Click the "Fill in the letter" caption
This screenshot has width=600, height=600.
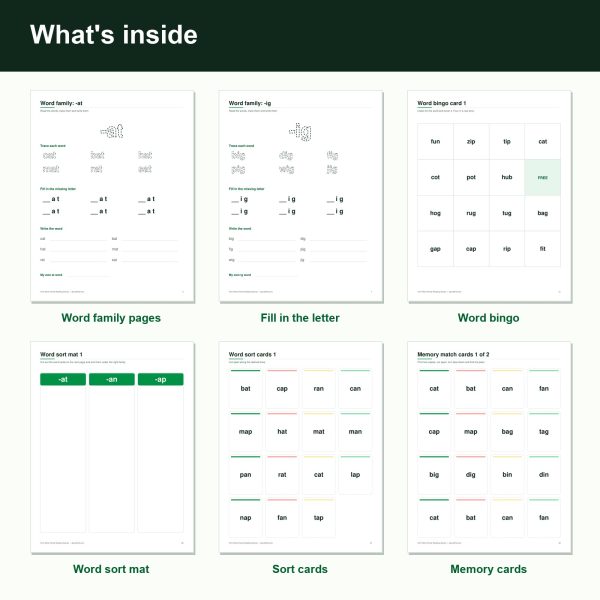coord(300,318)
